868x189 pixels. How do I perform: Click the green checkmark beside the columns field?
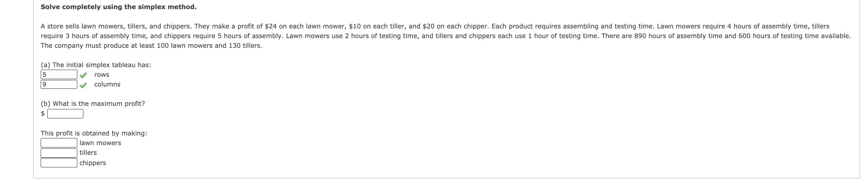tap(83, 85)
